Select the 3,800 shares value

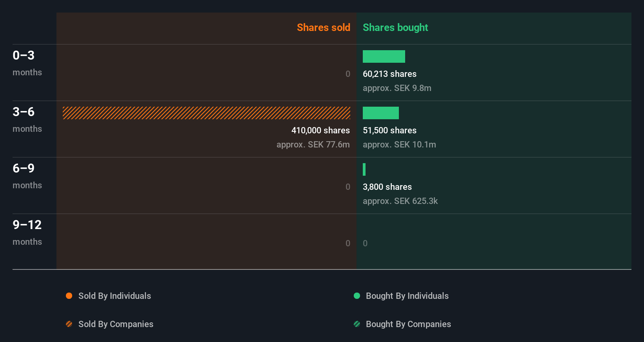(x=387, y=187)
